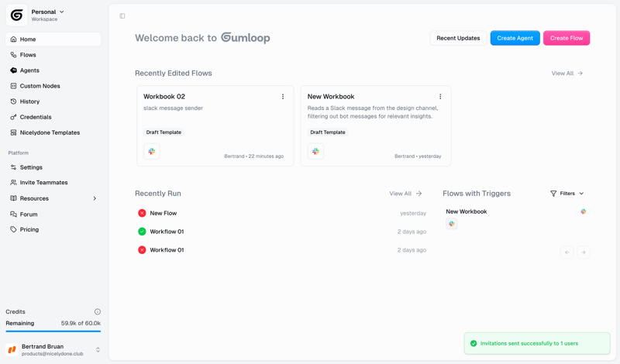
Task: Open New Workbook card options menu
Action: tap(440, 97)
